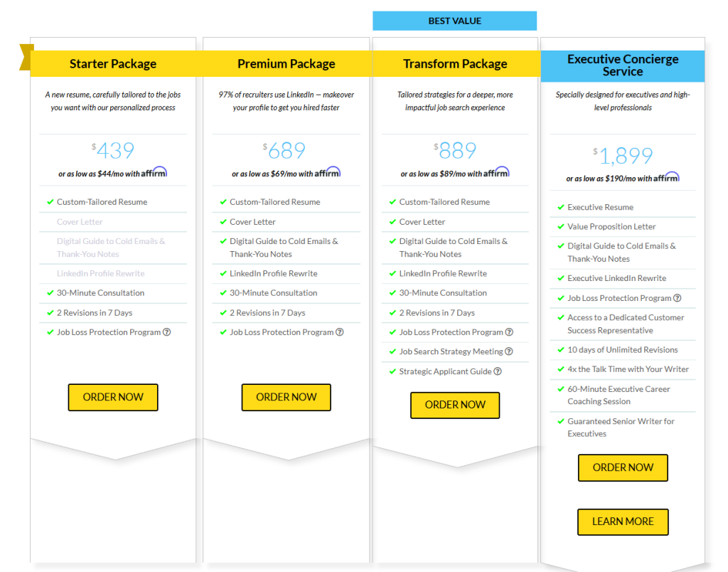Open help icon next to Strategic Applicant Guide
Image resolution: width=728 pixels, height=572 pixels.
click(498, 371)
